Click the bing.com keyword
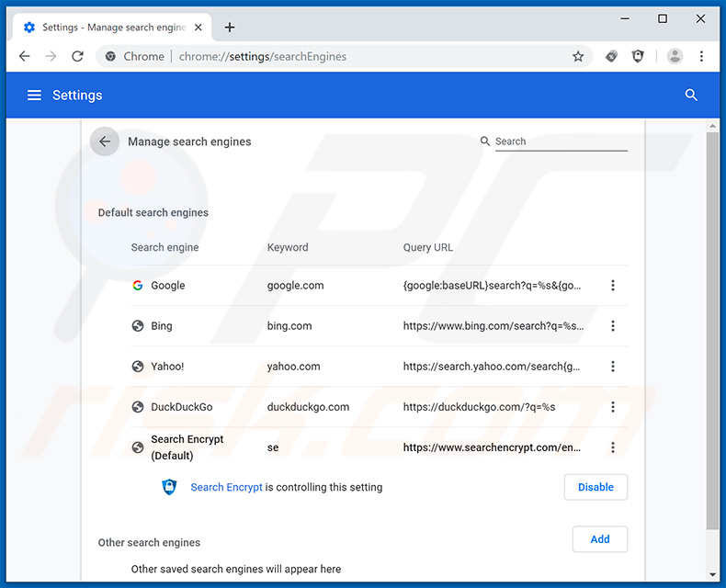The image size is (726, 588). coord(289,326)
